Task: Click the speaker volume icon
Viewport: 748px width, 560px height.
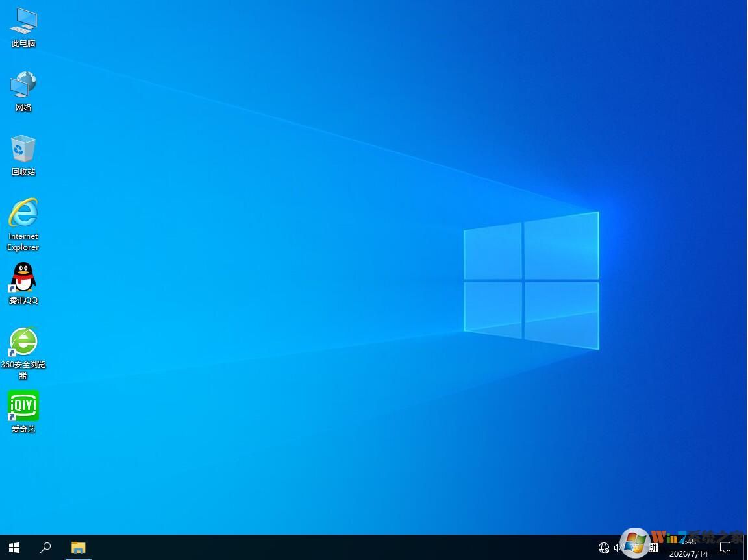Action: [x=617, y=547]
